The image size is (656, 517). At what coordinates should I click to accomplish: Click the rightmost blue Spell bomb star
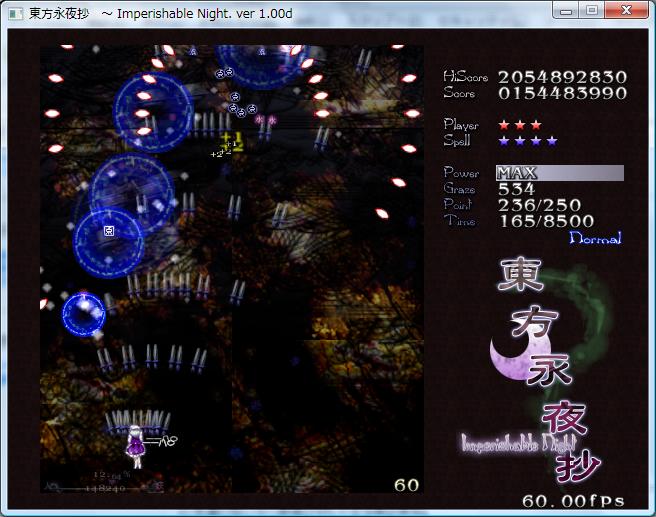552,141
